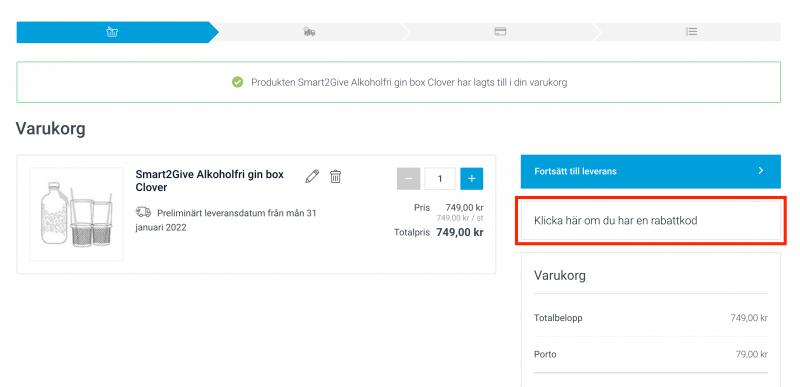Decrease quantity with the minus button
The image size is (800, 387).
(409, 179)
